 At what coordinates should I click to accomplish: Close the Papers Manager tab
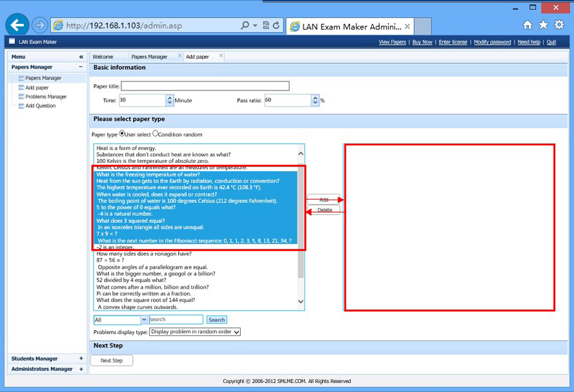coord(179,56)
